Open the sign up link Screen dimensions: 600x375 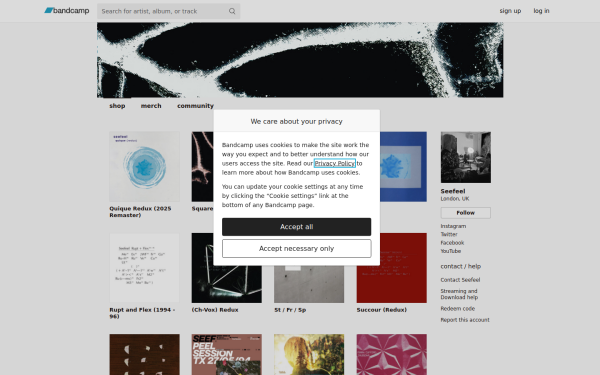pyautogui.click(x=510, y=11)
